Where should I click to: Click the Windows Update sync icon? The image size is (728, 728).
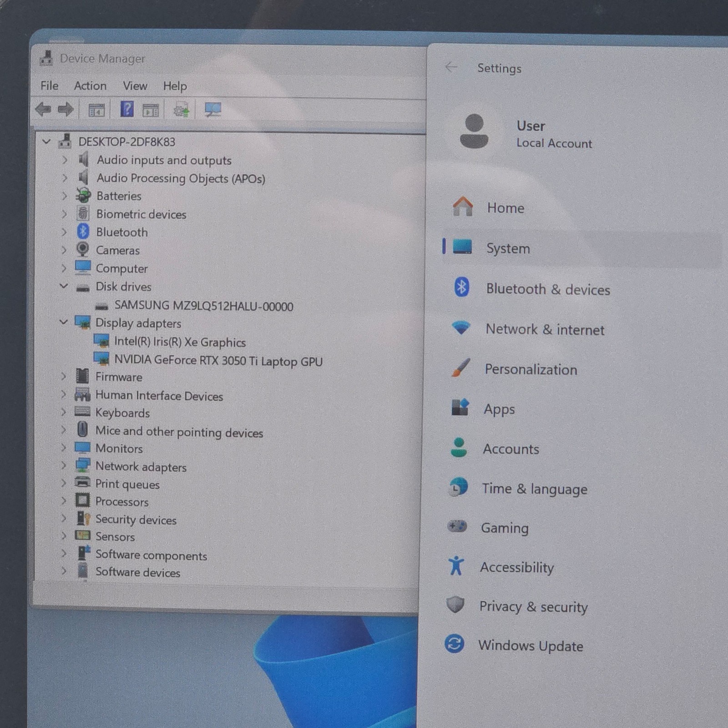tap(455, 644)
